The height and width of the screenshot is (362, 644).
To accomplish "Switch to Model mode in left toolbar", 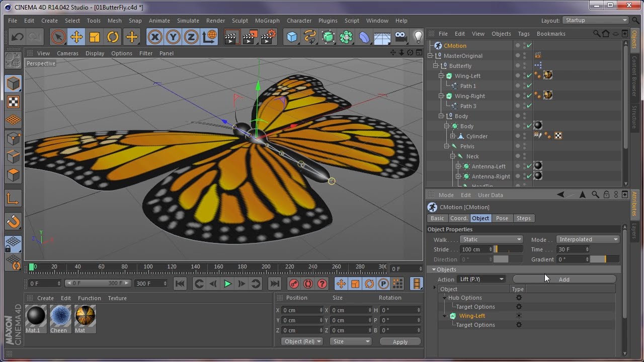I will click(13, 83).
